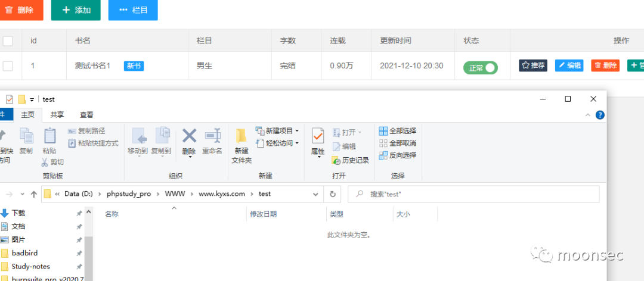Click the Explorer forward navigation arrow
The width and height of the screenshot is (644, 281).
pos(9,194)
